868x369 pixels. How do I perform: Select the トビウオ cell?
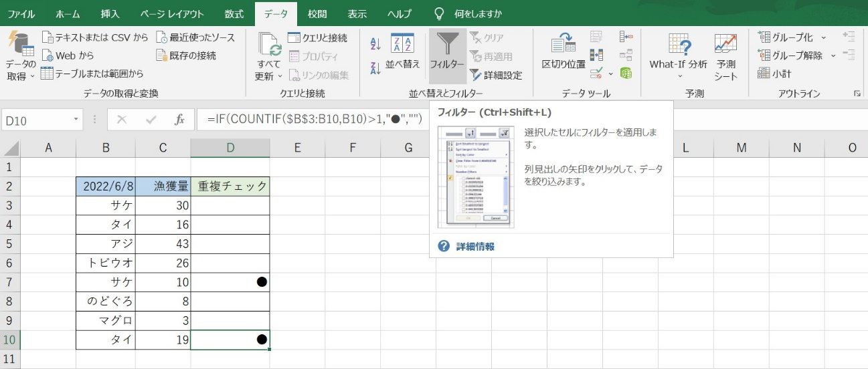[x=106, y=263]
